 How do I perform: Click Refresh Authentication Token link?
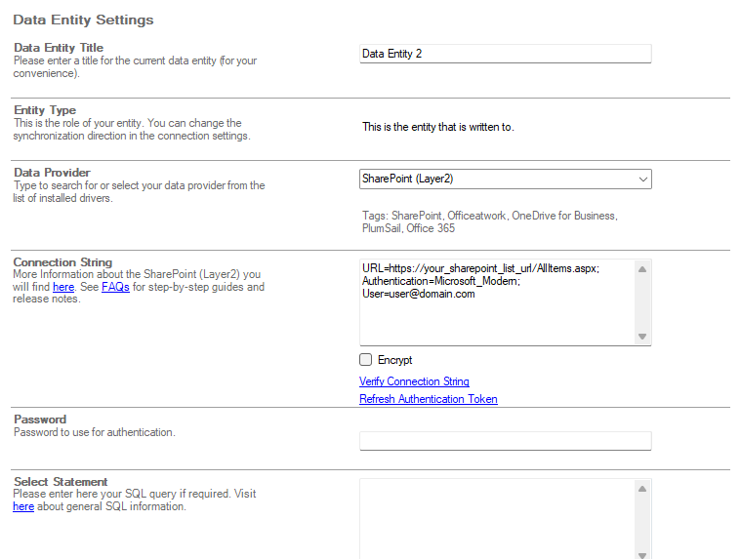pos(429,399)
